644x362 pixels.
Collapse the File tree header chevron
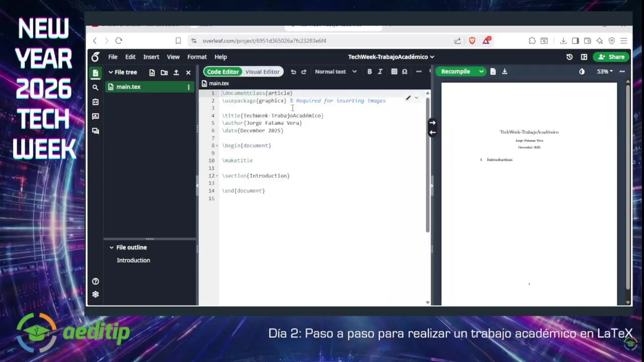(111, 72)
